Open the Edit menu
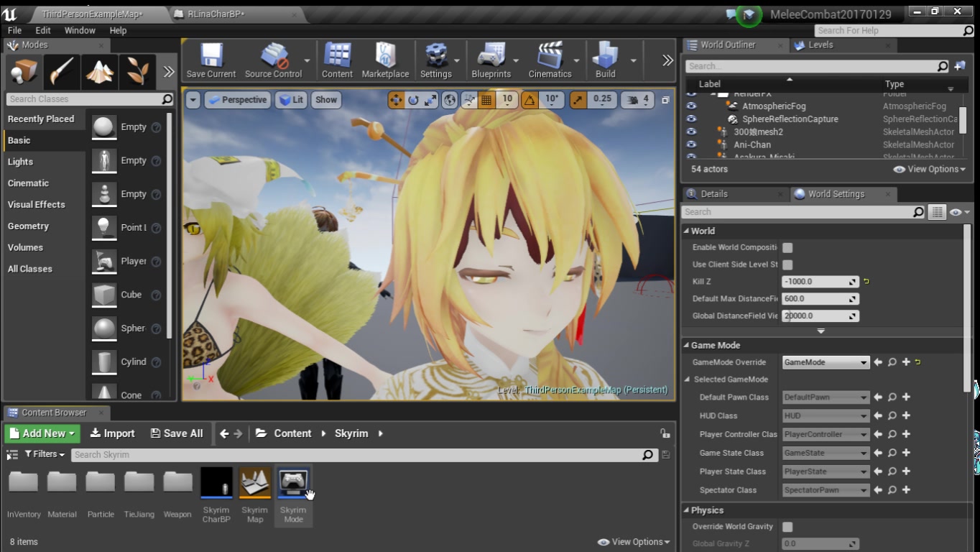Viewport: 980px width, 552px height. tap(43, 30)
